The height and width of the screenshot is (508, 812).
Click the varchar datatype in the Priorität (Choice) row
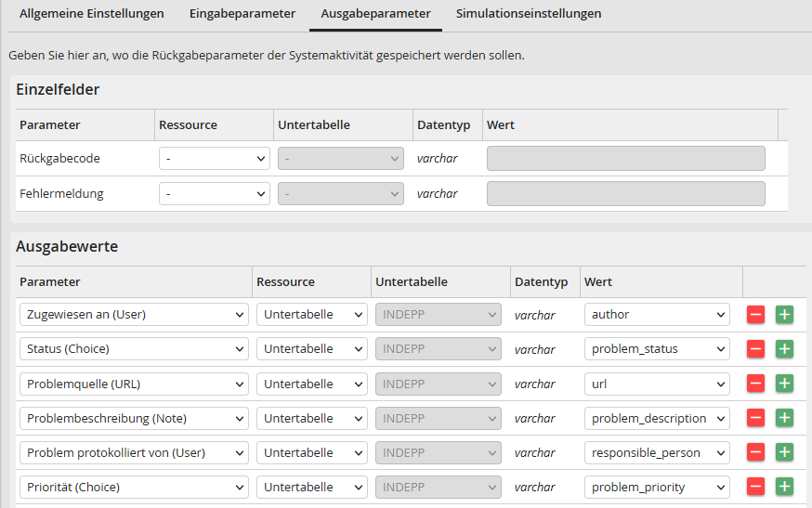click(x=534, y=488)
